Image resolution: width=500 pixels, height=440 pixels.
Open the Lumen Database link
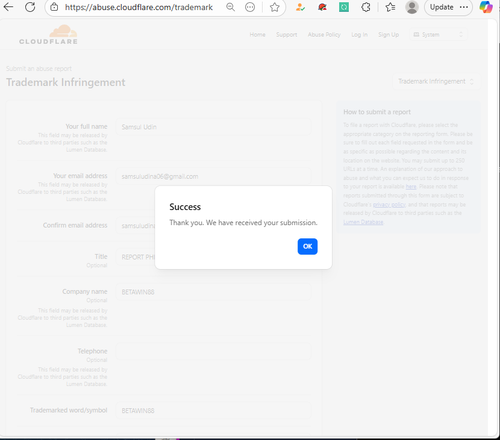363,222
